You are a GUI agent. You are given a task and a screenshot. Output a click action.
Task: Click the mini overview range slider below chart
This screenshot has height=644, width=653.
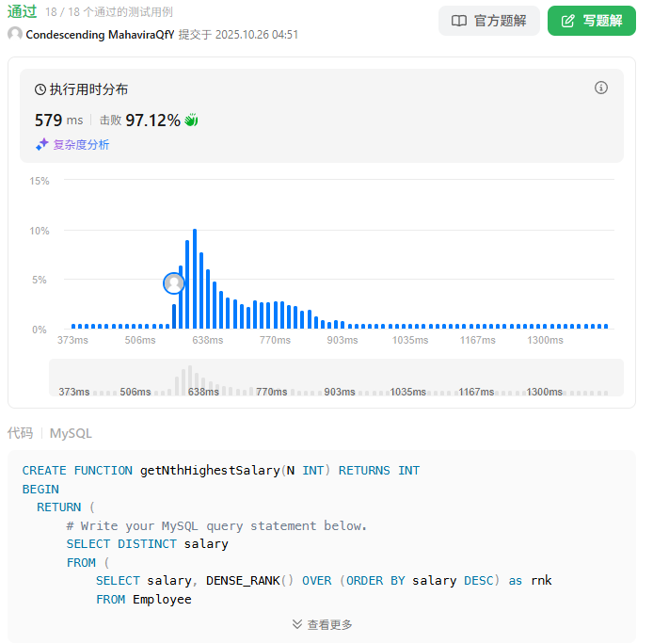click(x=336, y=378)
